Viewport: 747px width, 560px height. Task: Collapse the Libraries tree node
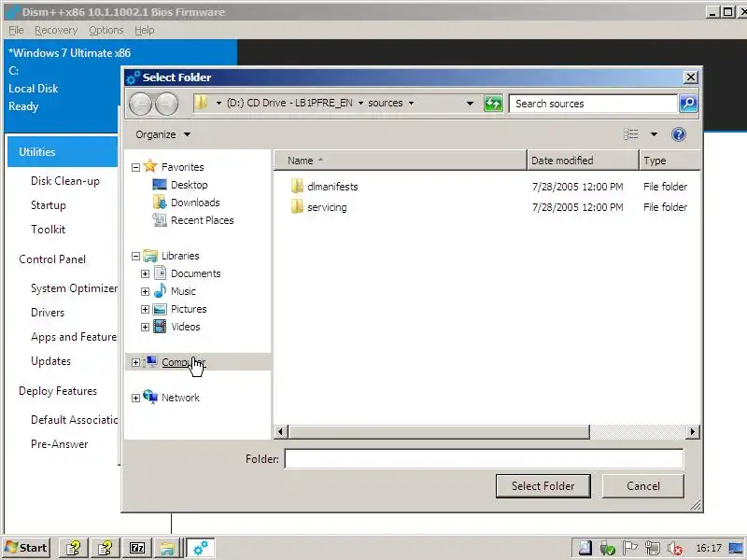[135, 256]
